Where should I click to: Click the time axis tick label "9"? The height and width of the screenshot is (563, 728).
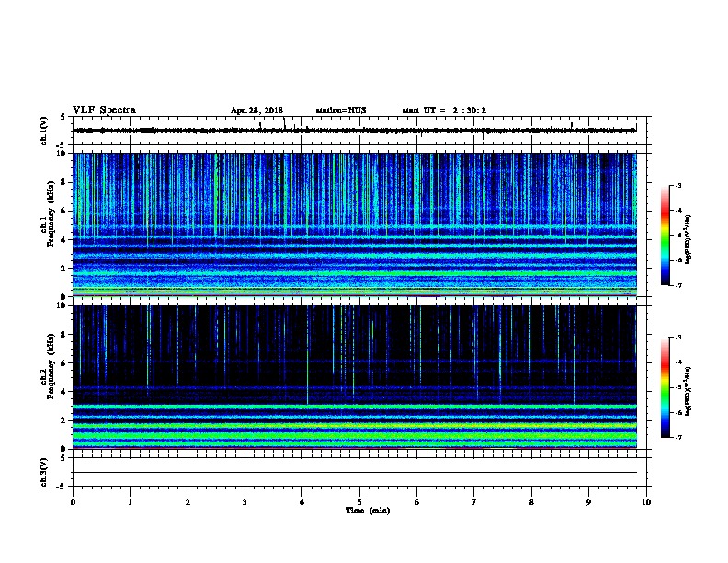(588, 502)
